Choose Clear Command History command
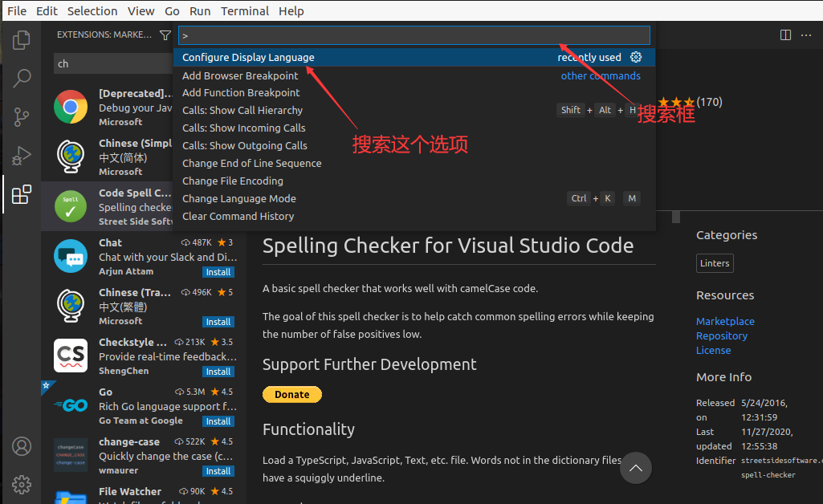 (x=414, y=216)
